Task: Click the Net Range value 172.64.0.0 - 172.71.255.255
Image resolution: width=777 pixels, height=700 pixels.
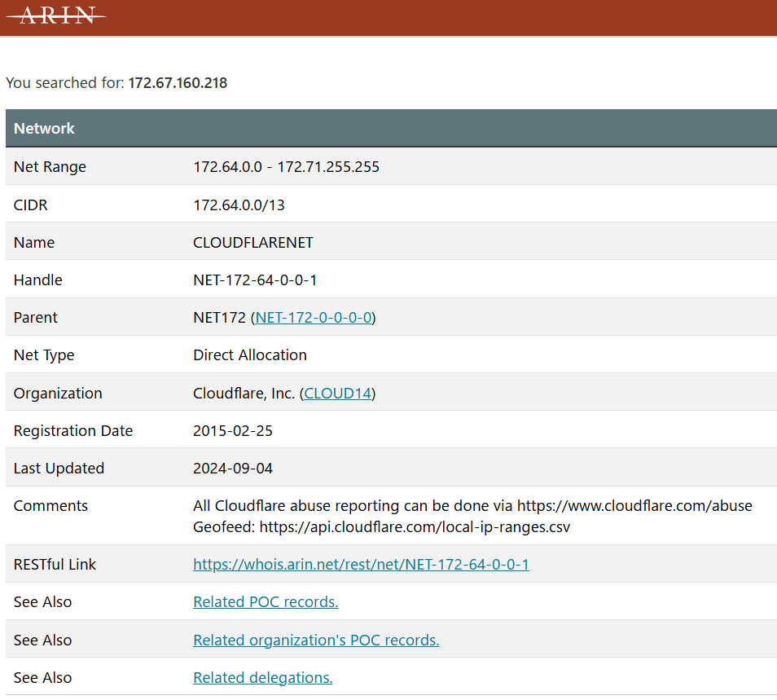Action: (286, 167)
